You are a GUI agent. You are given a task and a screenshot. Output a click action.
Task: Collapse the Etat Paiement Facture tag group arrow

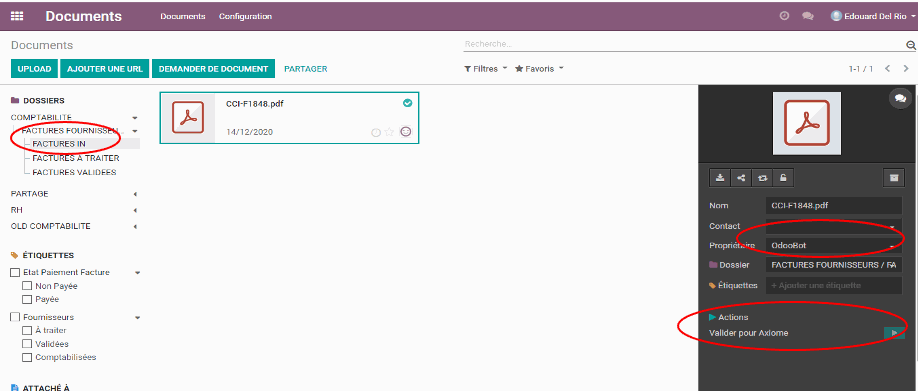[x=138, y=273]
